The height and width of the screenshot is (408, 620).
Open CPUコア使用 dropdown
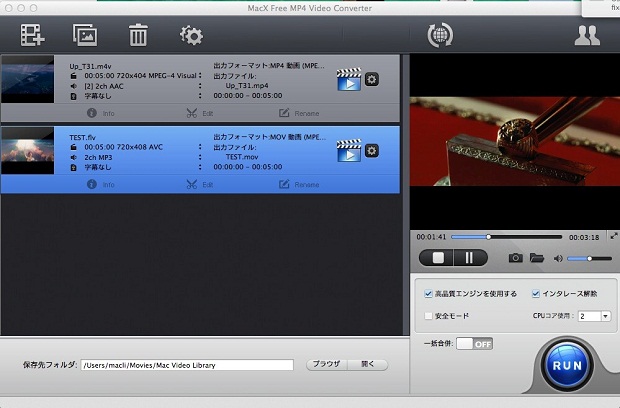[x=594, y=316]
